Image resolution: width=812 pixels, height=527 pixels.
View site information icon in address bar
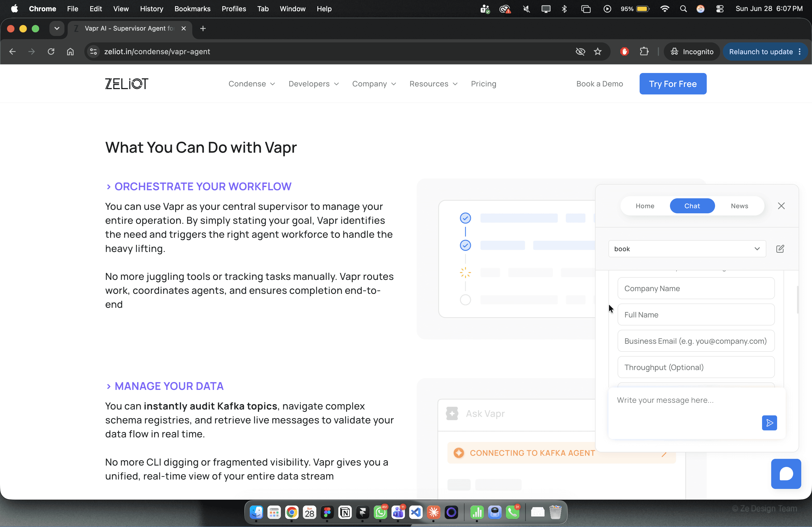(x=93, y=52)
